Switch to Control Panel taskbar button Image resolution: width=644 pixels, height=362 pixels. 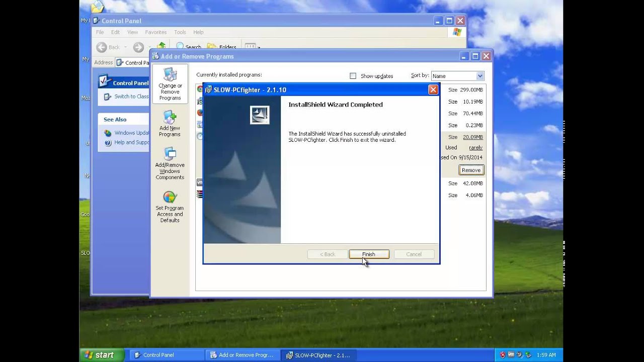tap(167, 355)
